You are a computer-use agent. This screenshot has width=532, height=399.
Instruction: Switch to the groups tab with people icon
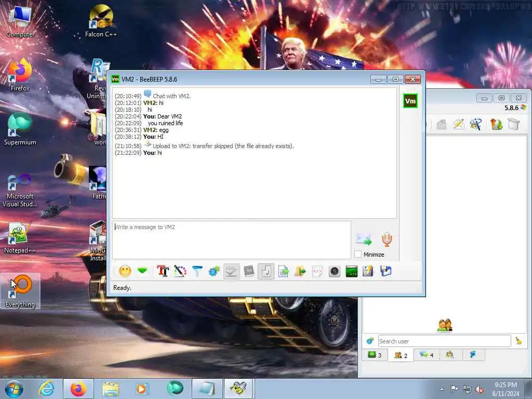(450, 355)
